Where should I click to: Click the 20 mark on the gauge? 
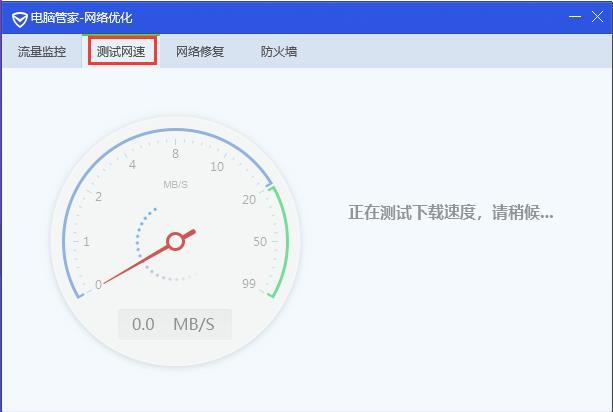(249, 199)
